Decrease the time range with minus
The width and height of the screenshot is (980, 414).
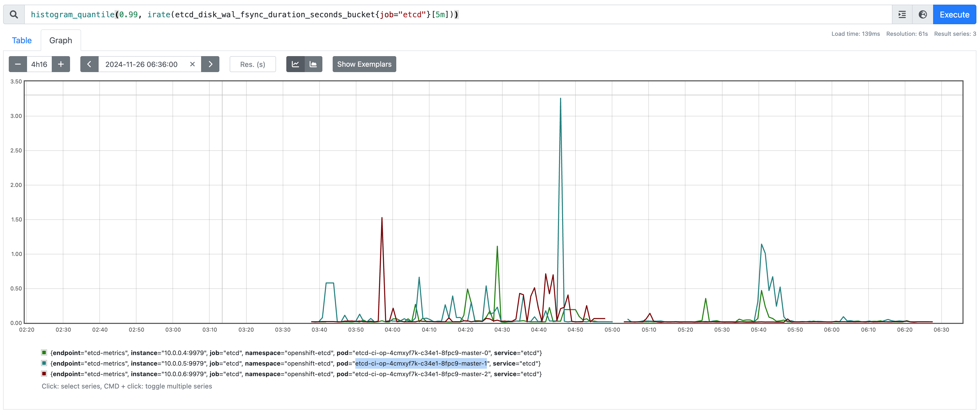point(18,64)
